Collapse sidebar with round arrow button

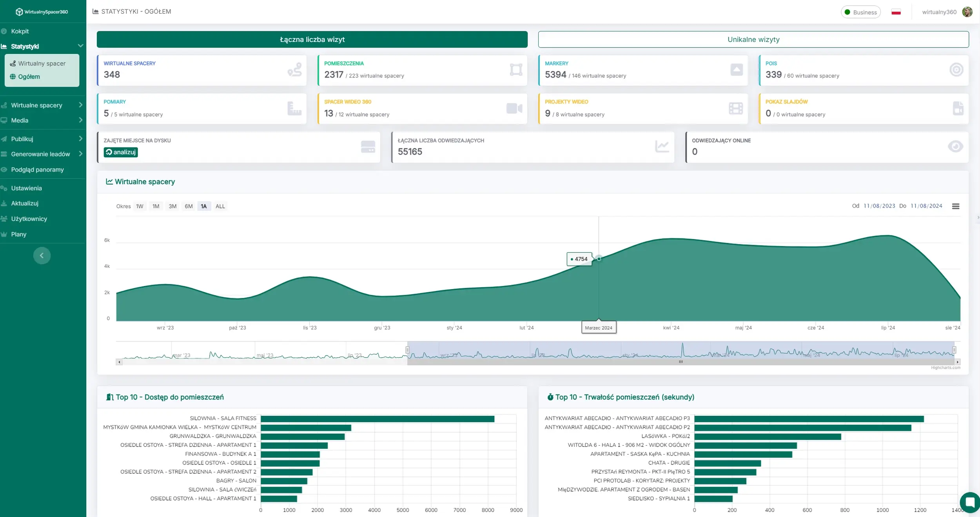42,256
